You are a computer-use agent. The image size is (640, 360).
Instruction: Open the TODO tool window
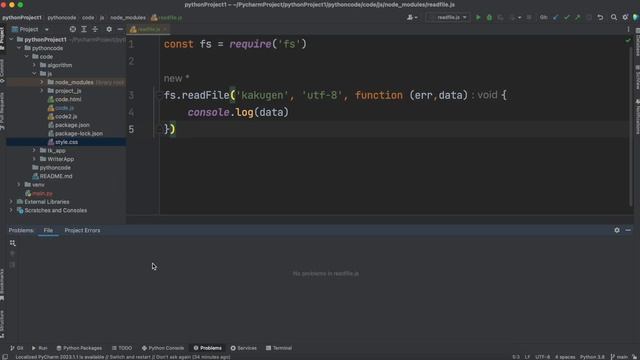click(x=122, y=348)
